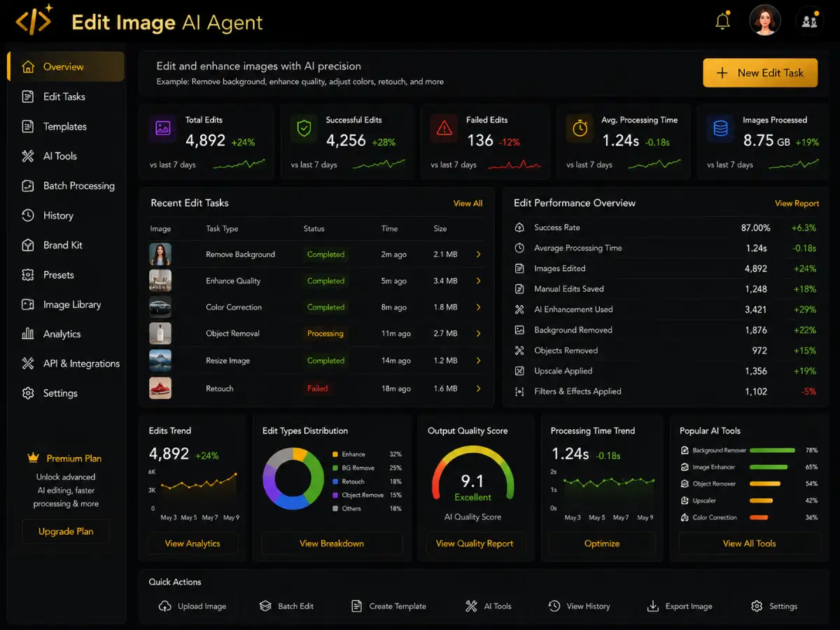
Task: Click the notification bell icon
Action: pyautogui.click(x=722, y=21)
